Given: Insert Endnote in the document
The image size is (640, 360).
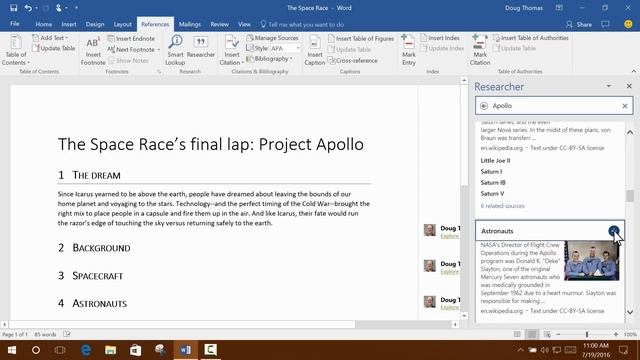Looking at the screenshot, I should tap(131, 38).
